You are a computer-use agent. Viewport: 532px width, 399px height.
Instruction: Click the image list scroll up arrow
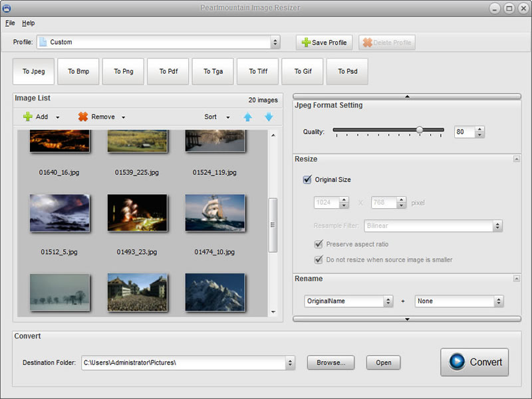(273, 135)
